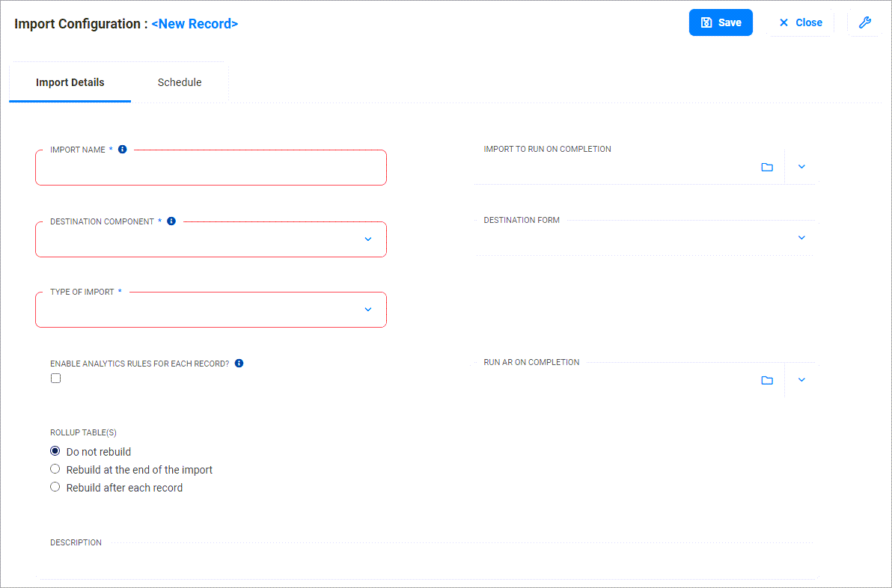Select the Do not rebuild option
The width and height of the screenshot is (892, 588).
pyautogui.click(x=55, y=451)
